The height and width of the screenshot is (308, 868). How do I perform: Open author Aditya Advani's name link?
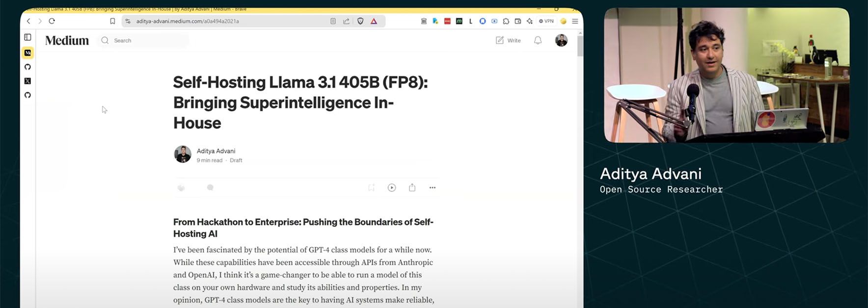tap(216, 151)
